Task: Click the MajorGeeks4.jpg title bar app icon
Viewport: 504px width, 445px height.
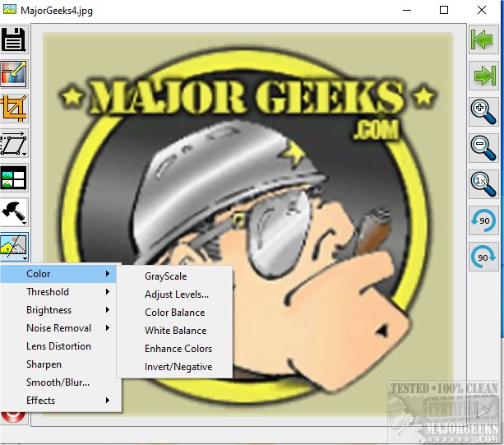Action: tap(10, 10)
